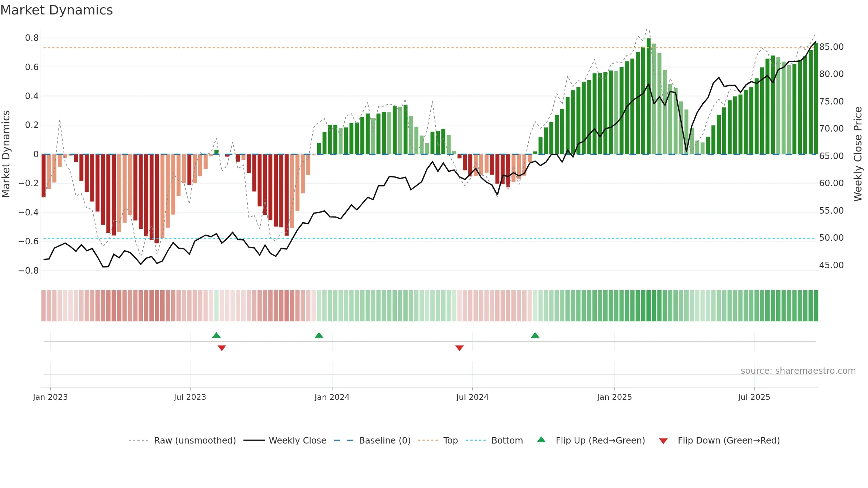Click the Jul 2024 x-axis label
This screenshot has width=868, height=488.
coord(472,397)
